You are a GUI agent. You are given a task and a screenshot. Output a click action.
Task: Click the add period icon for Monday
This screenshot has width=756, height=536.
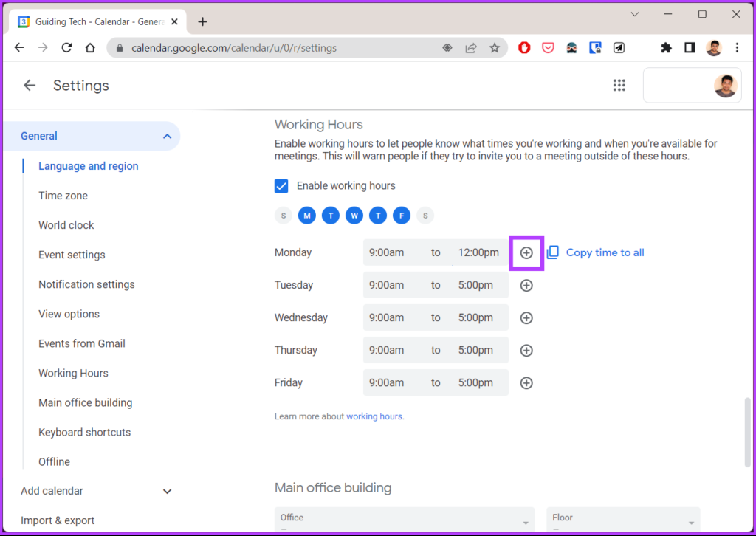[526, 252]
